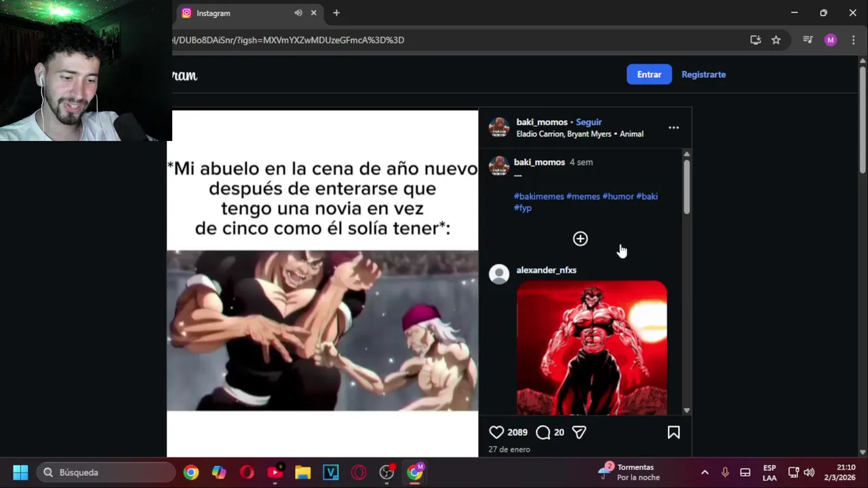Open File Explorer folder in taskbar
Screen dimensions: 868x488
[x=302, y=472]
